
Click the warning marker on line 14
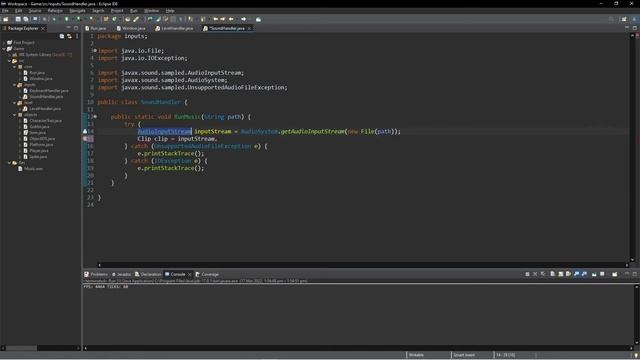click(85, 131)
